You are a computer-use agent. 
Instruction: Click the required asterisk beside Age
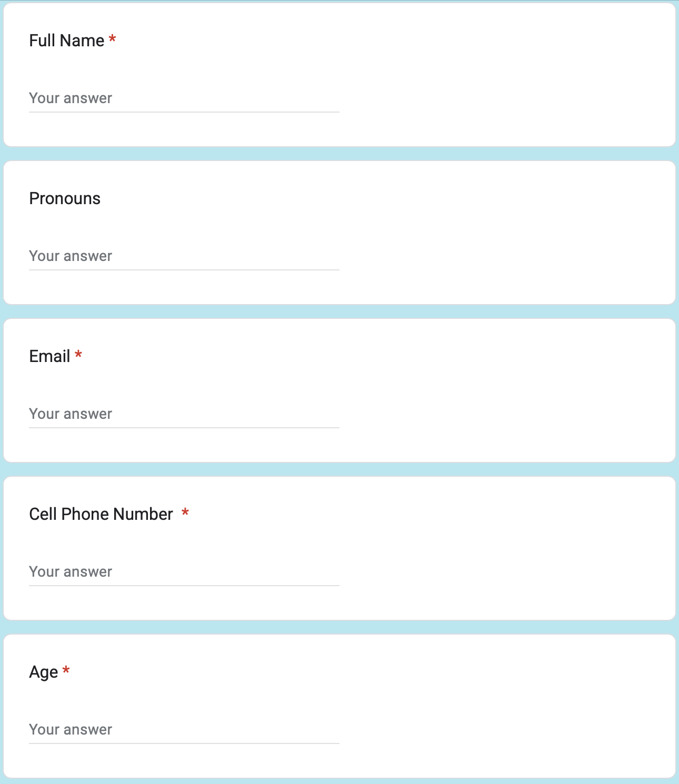click(66, 671)
